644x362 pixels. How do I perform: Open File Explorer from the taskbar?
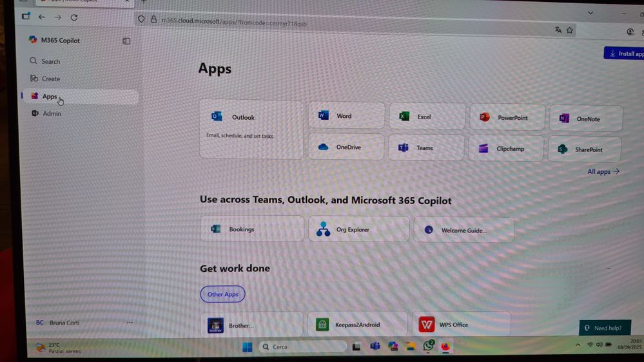(410, 347)
